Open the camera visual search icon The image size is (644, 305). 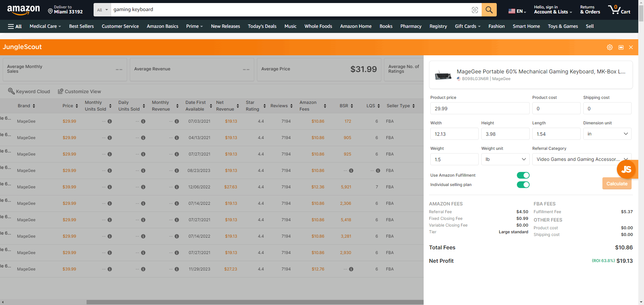pos(475,10)
